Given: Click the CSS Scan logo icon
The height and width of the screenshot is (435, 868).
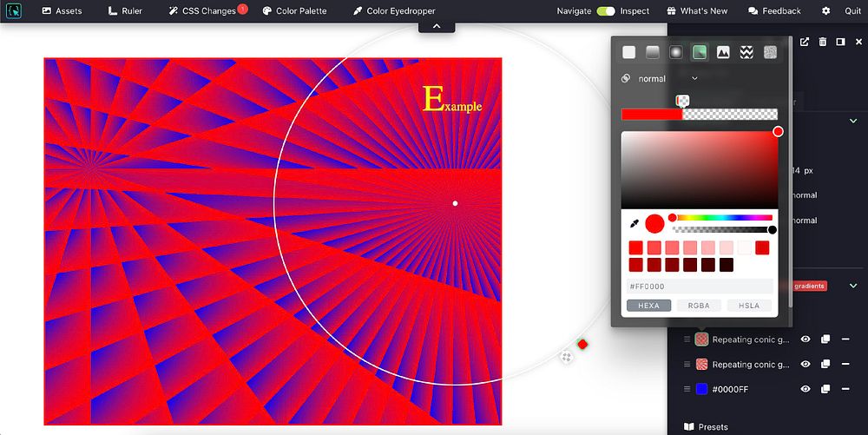Looking at the screenshot, I should pos(13,10).
